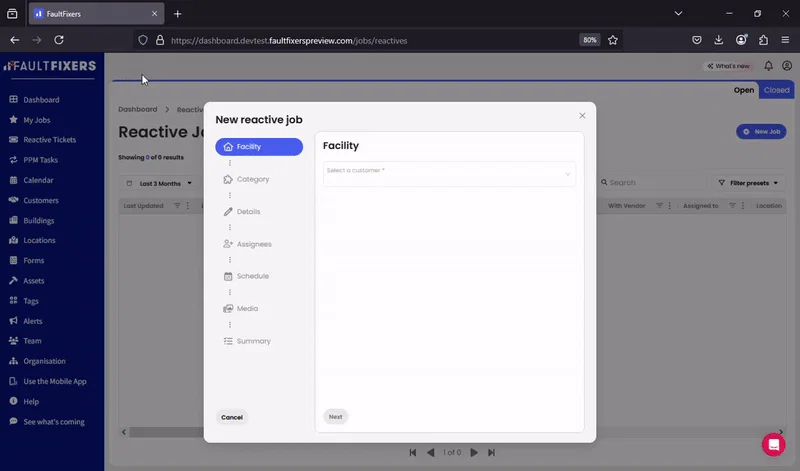Image resolution: width=800 pixels, height=471 pixels.
Task: Cancel the new reactive job dialog
Action: 232,417
